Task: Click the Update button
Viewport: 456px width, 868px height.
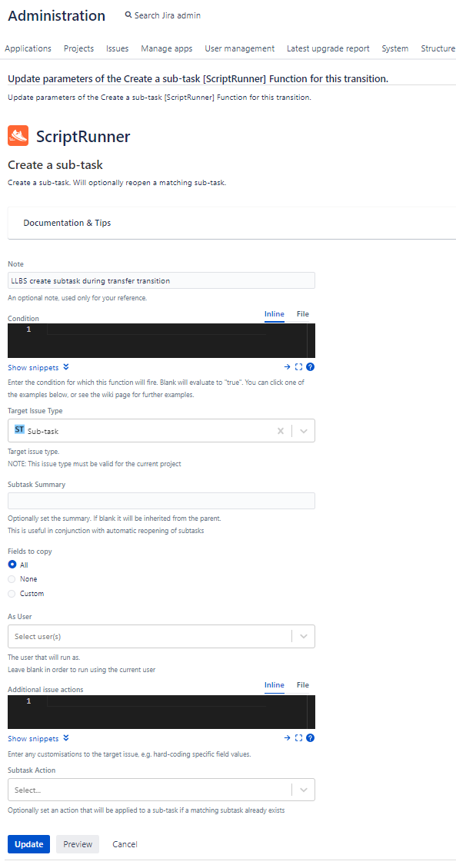Action: (28, 844)
